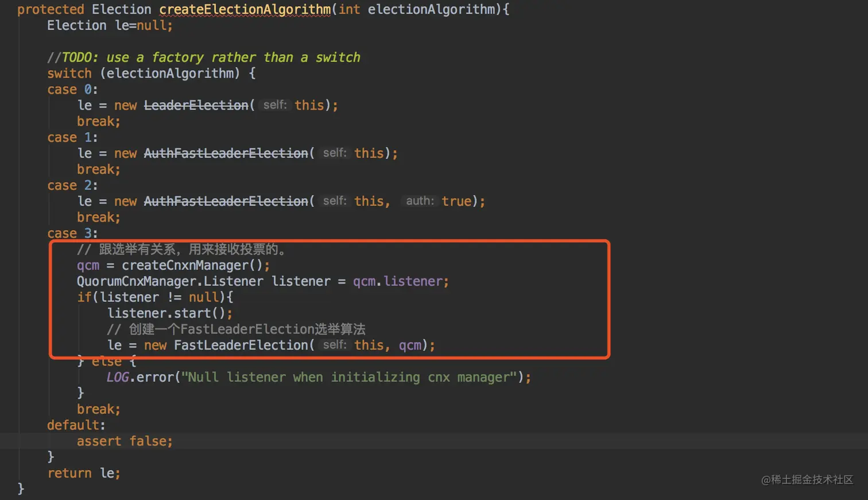Click the 'int electionAlgorithm' parameter
Viewport: 868px width, 500px height.
(416, 10)
